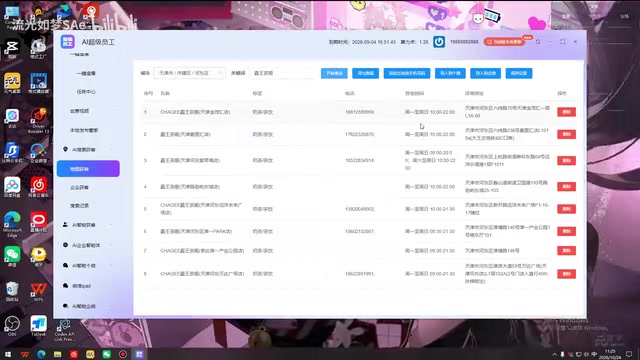Click the notification icon in system tray
The image size is (640, 360).
click(x=629, y=354)
